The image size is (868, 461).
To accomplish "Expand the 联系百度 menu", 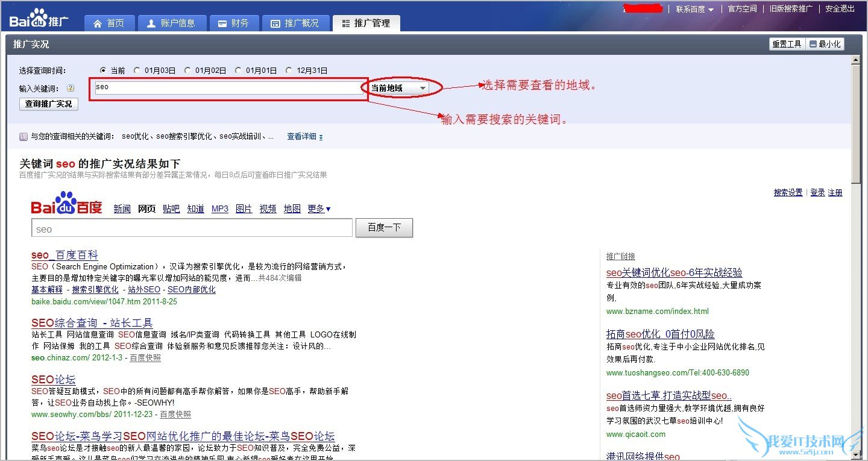I will point(694,9).
